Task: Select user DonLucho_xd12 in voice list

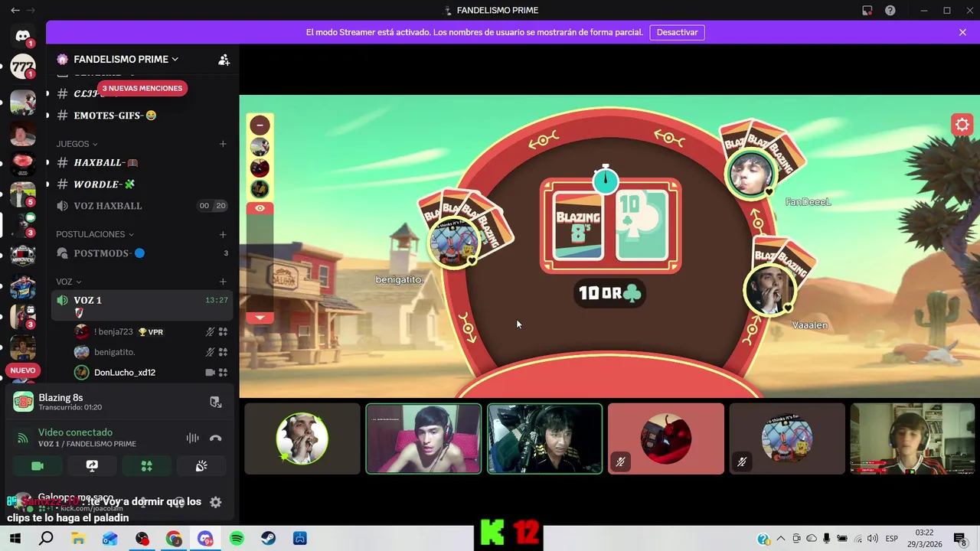Action: (x=142, y=373)
